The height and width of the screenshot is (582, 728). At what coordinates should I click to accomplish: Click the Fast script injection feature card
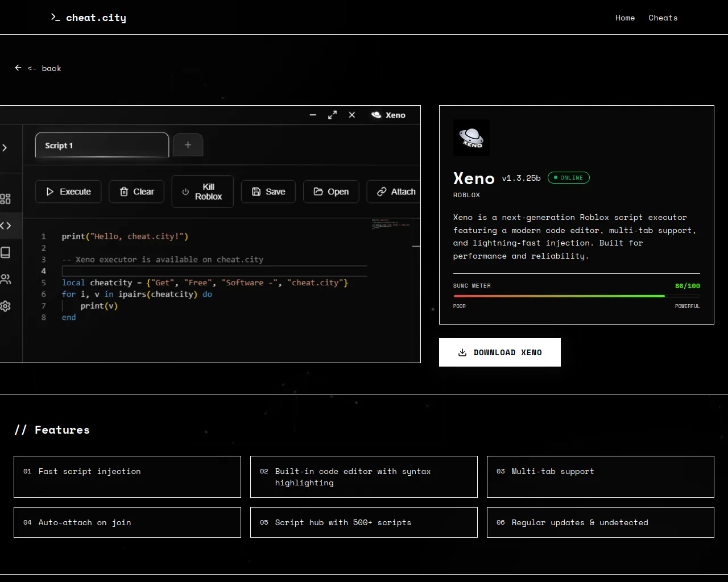point(127,477)
